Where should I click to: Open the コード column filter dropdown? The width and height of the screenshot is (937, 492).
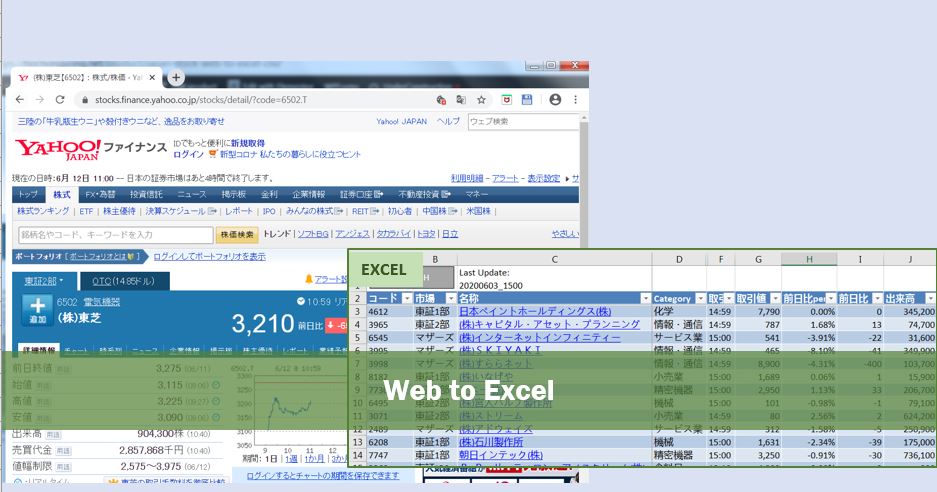point(405,299)
